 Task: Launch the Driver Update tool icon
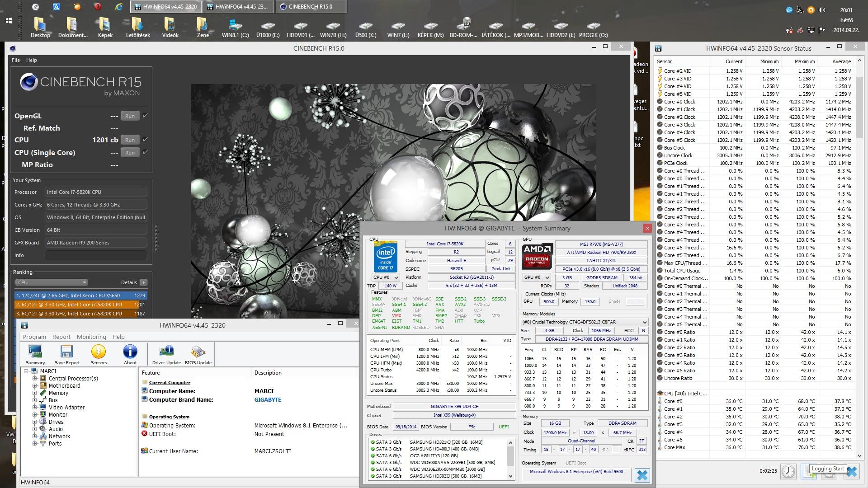pos(166,355)
